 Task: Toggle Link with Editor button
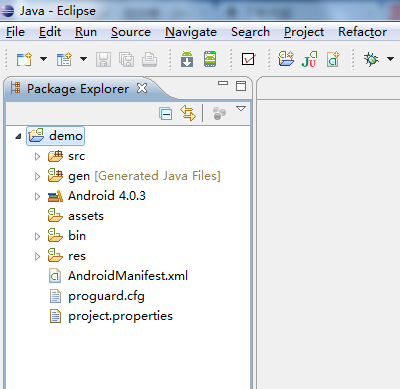pos(188,113)
